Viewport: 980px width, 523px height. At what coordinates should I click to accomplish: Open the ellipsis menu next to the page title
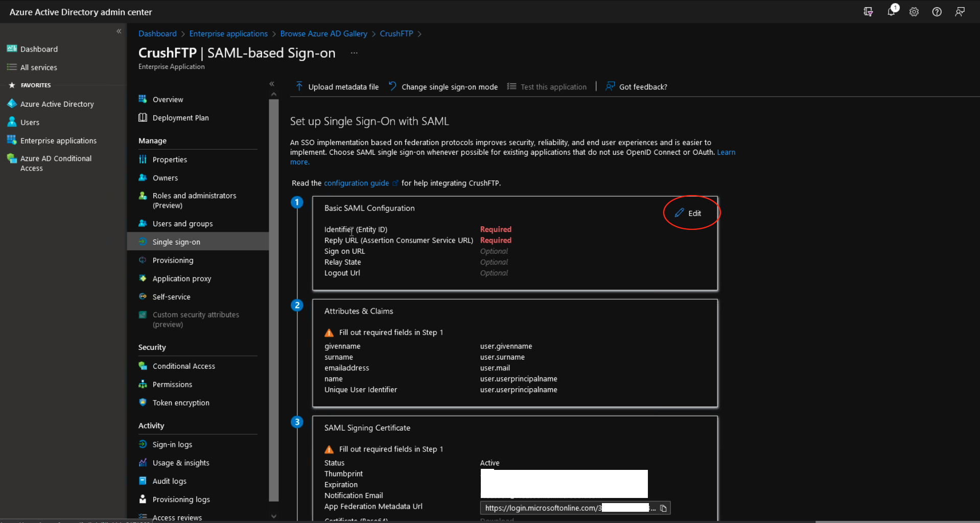(354, 53)
